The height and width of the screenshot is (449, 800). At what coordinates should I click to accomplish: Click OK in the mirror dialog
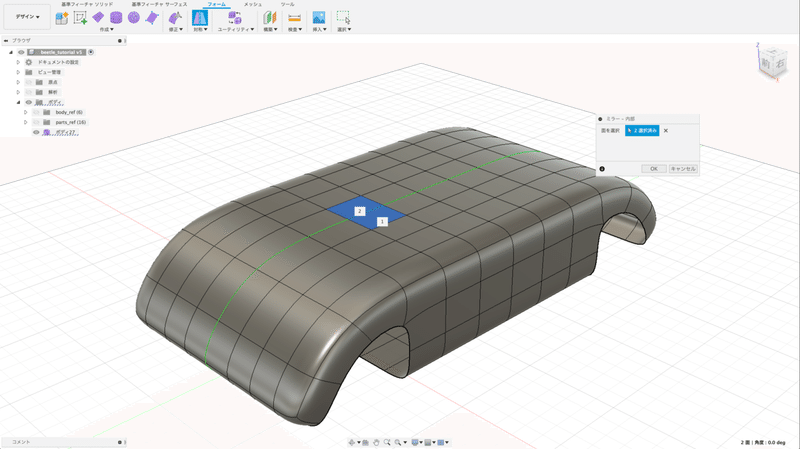pos(654,169)
